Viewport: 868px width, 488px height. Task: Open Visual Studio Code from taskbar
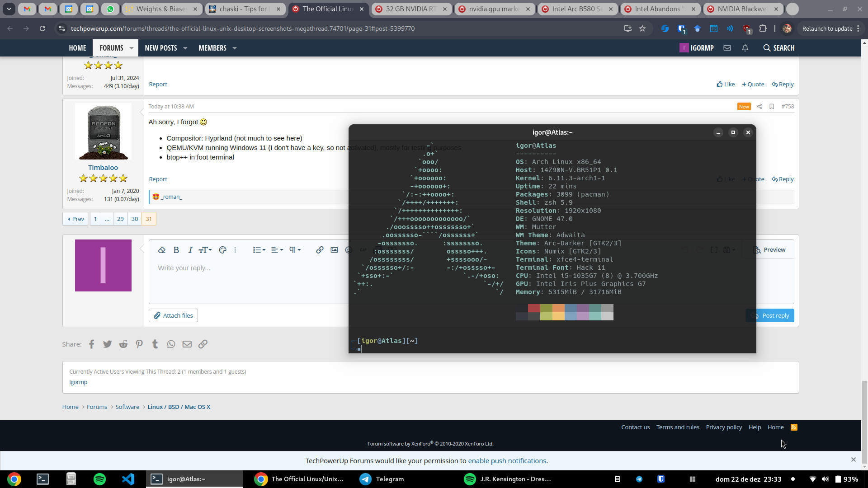point(128,479)
